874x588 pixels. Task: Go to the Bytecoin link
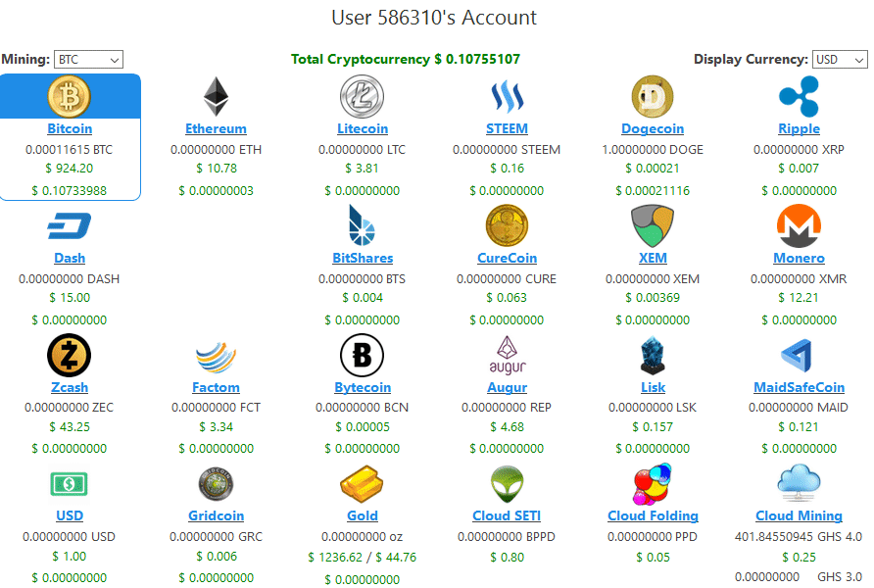(363, 387)
